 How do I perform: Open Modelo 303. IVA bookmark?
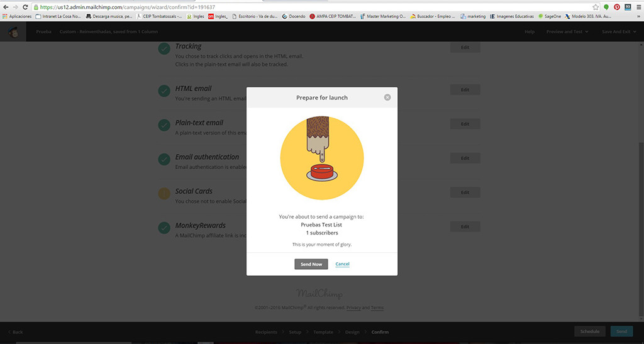pos(588,16)
